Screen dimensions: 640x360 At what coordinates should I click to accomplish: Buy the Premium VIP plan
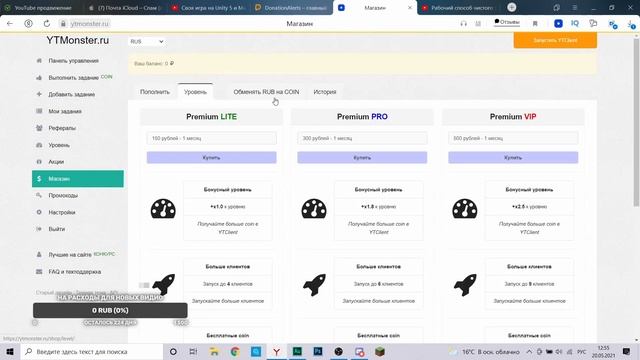[x=513, y=158]
